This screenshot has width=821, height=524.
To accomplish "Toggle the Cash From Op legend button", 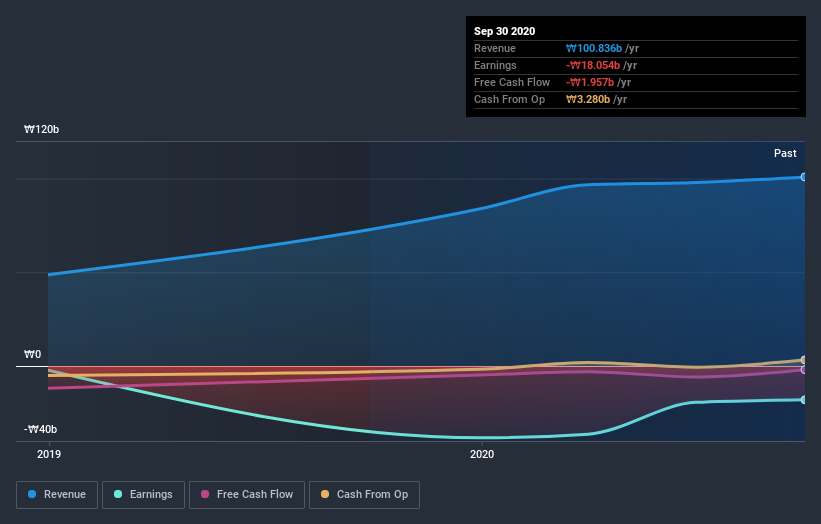I will [364, 495].
